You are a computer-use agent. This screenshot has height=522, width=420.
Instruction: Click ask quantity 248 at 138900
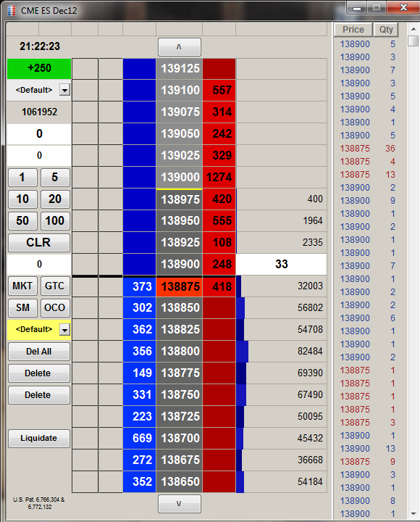click(219, 265)
